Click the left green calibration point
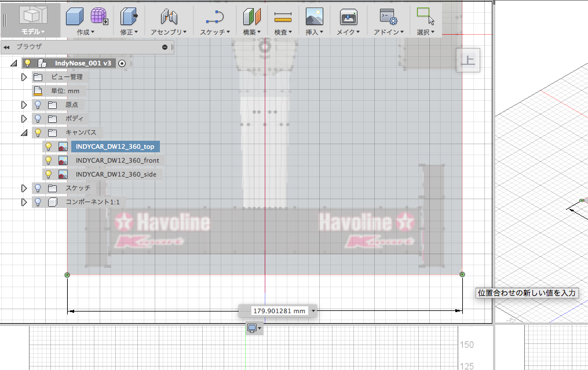588x370 pixels. 67,275
